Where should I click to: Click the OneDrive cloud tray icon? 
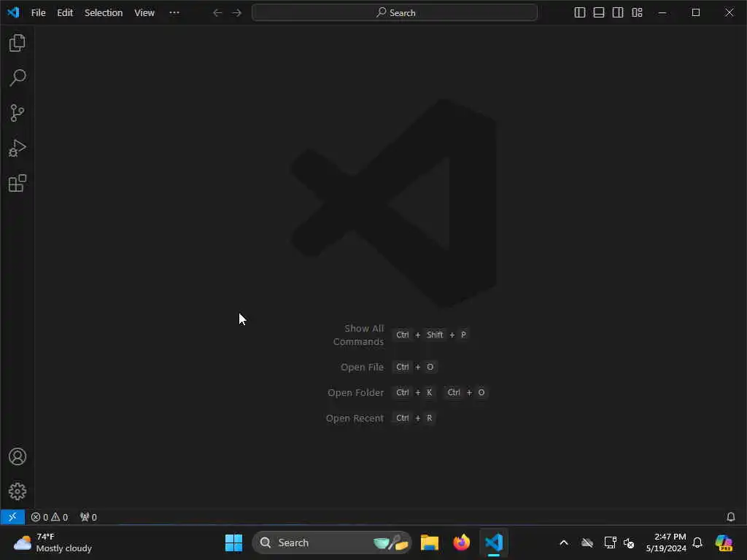click(x=587, y=542)
